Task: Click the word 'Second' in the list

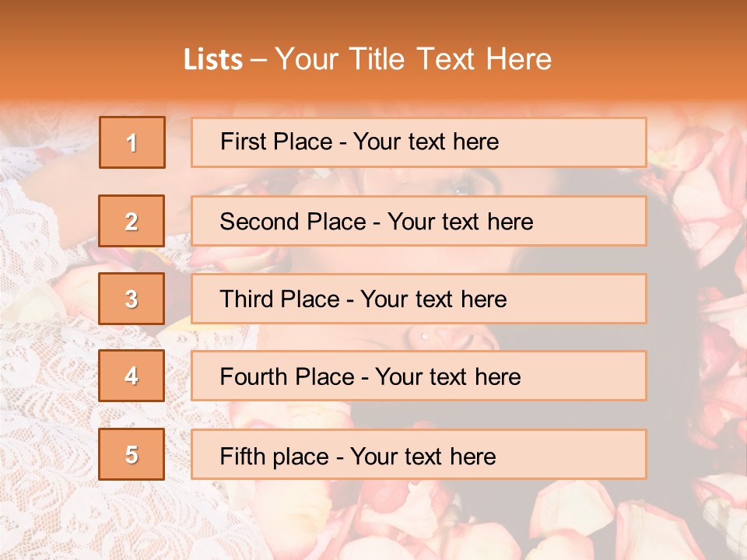Action: pyautogui.click(x=259, y=222)
